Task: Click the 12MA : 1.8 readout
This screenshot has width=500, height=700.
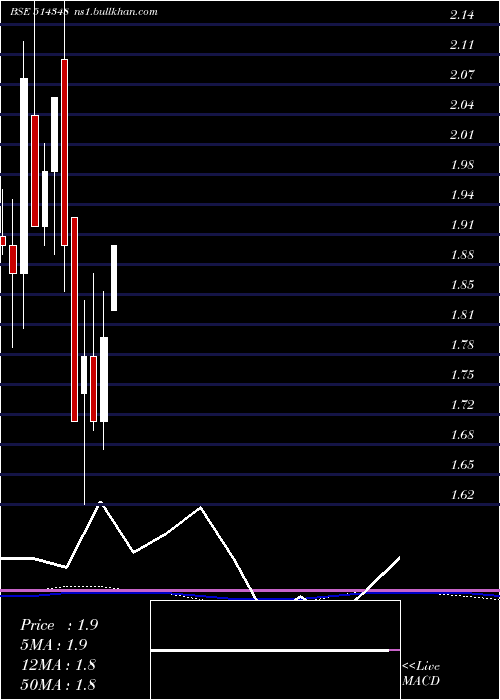Action: tap(58, 664)
